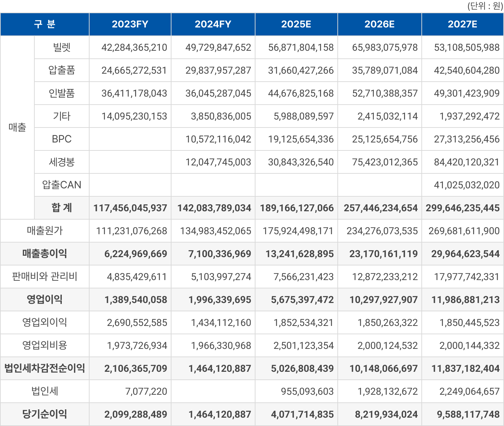504x426 pixels.
Task: Click the 2027E 압출CAN value 41,025,032,020
Action: click(467, 185)
